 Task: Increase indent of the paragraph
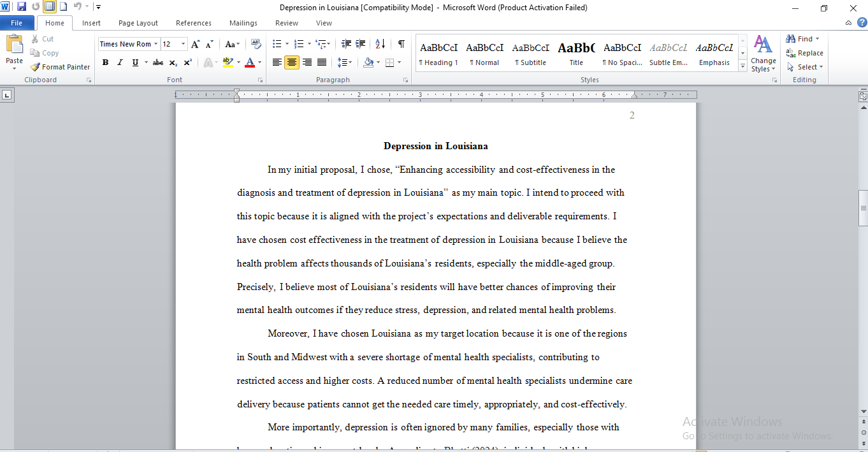pos(361,44)
